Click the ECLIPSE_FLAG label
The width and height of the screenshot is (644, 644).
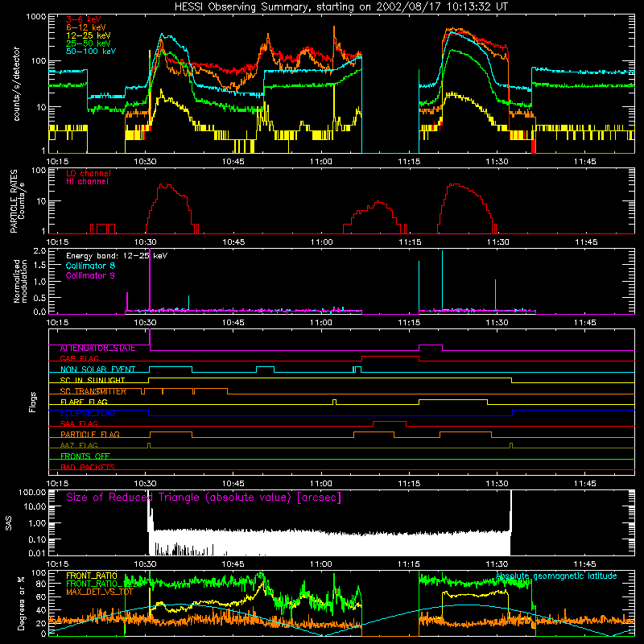[88, 413]
